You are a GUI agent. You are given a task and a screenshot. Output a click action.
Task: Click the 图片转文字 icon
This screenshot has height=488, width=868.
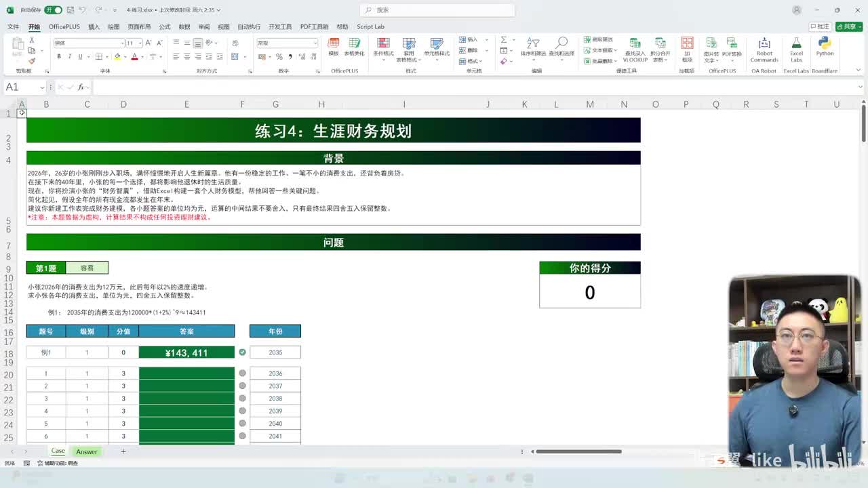711,43
